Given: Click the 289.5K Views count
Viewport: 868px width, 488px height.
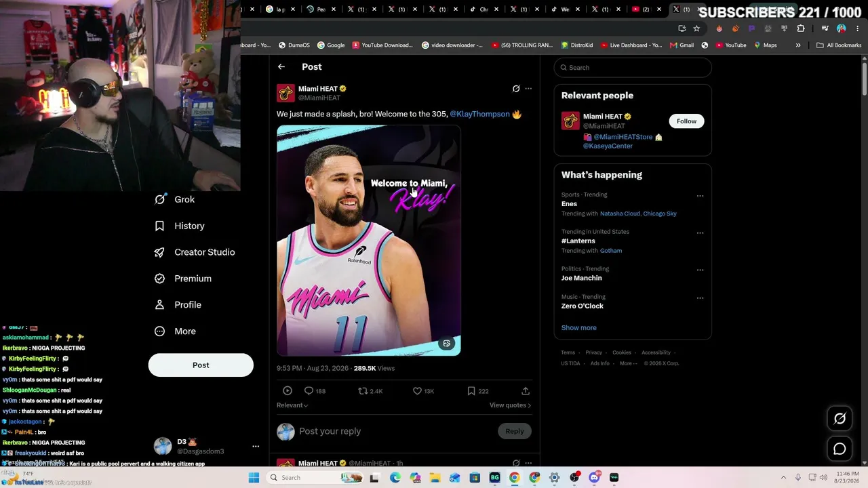Looking at the screenshot, I should click(374, 368).
